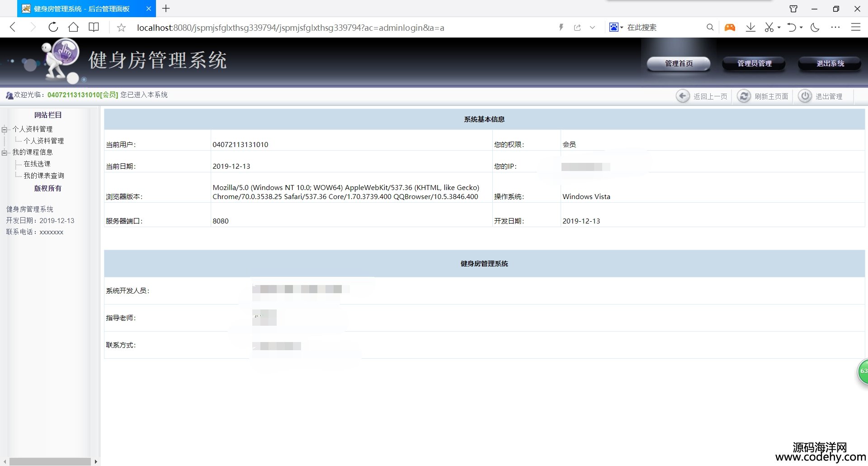Open the search engine selector dropdown
The width and height of the screenshot is (868, 466).
coord(616,28)
